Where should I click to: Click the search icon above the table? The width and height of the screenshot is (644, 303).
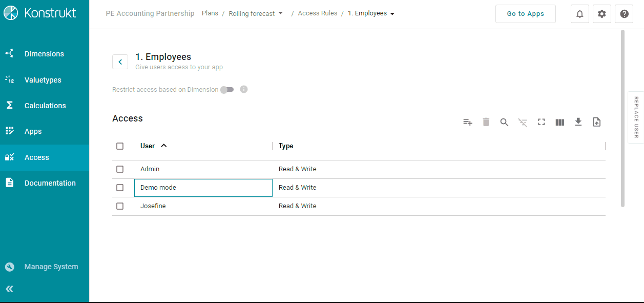504,122
